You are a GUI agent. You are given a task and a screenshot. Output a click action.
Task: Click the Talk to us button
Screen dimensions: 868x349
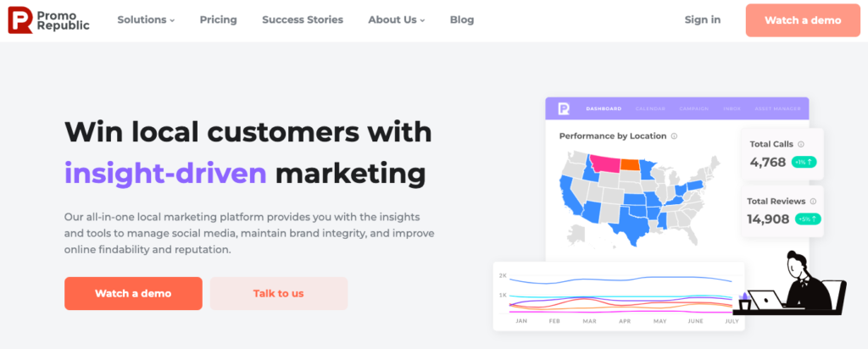(278, 293)
